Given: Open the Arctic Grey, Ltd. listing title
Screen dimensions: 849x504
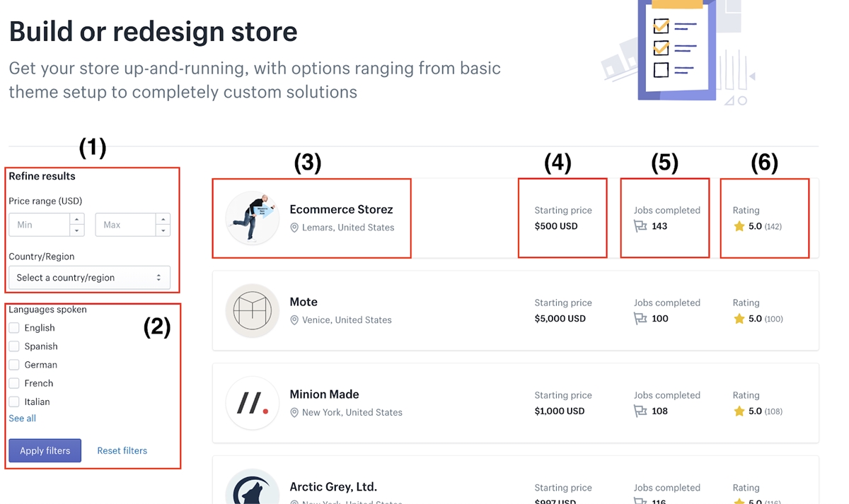Looking at the screenshot, I should point(333,487).
